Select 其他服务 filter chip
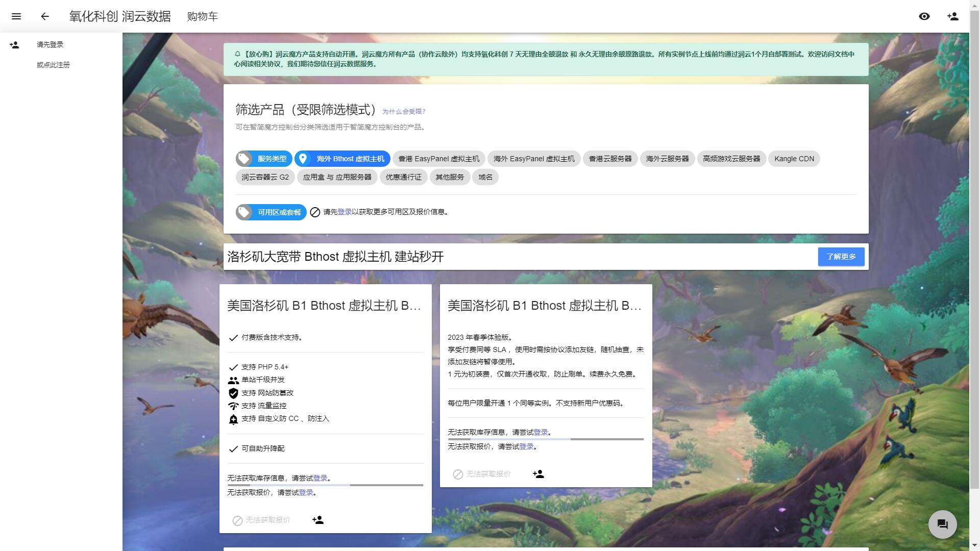 pyautogui.click(x=450, y=177)
